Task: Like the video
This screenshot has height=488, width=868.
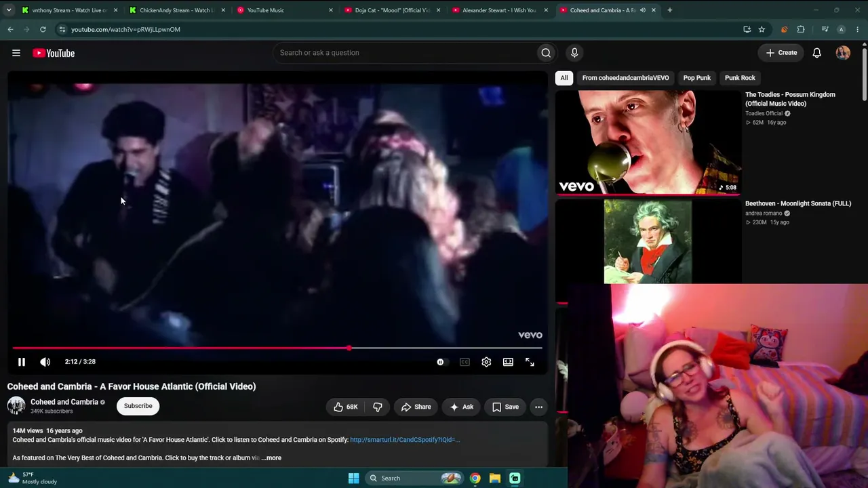Action: (x=346, y=407)
